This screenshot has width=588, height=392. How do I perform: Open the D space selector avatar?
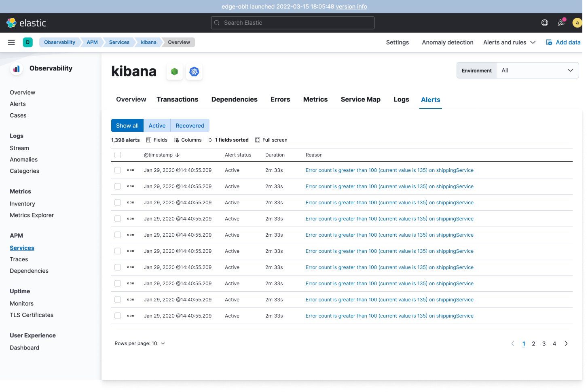(x=28, y=42)
